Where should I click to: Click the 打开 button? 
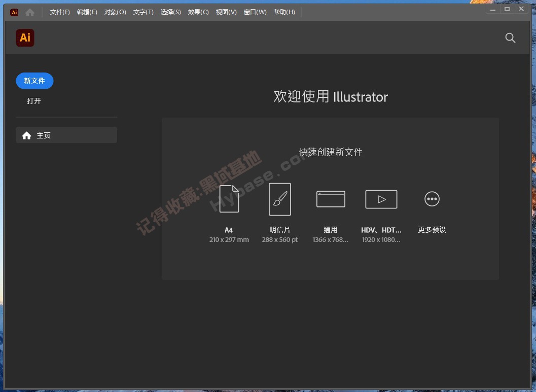tap(34, 101)
